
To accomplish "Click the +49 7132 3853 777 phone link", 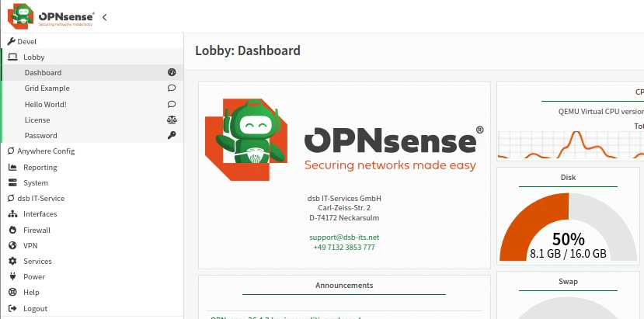I will [x=344, y=247].
